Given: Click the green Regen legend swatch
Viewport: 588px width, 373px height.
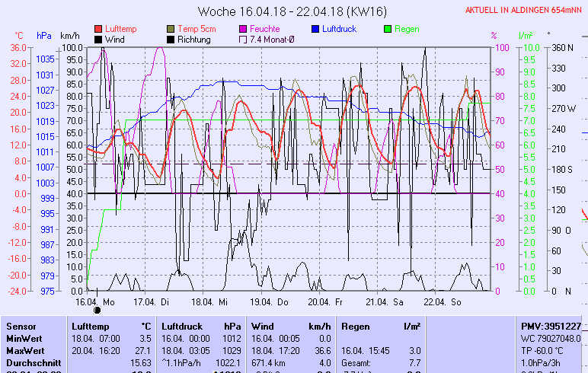Looking at the screenshot, I should 388,29.
